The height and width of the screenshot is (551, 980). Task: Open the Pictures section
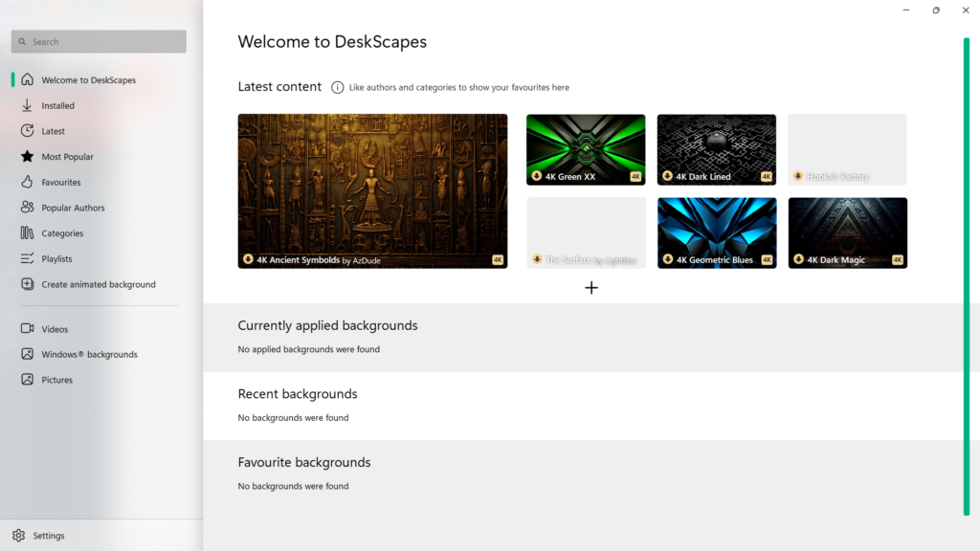(99, 380)
